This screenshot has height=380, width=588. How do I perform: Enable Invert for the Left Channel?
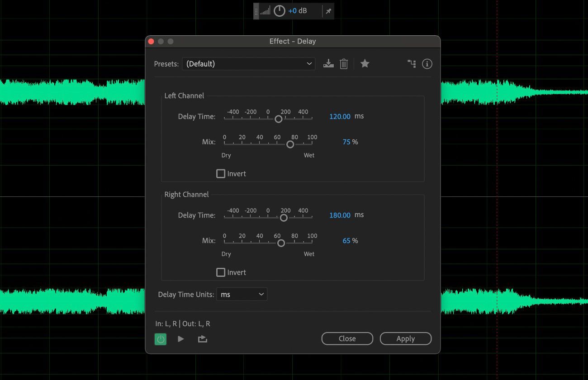(x=221, y=173)
